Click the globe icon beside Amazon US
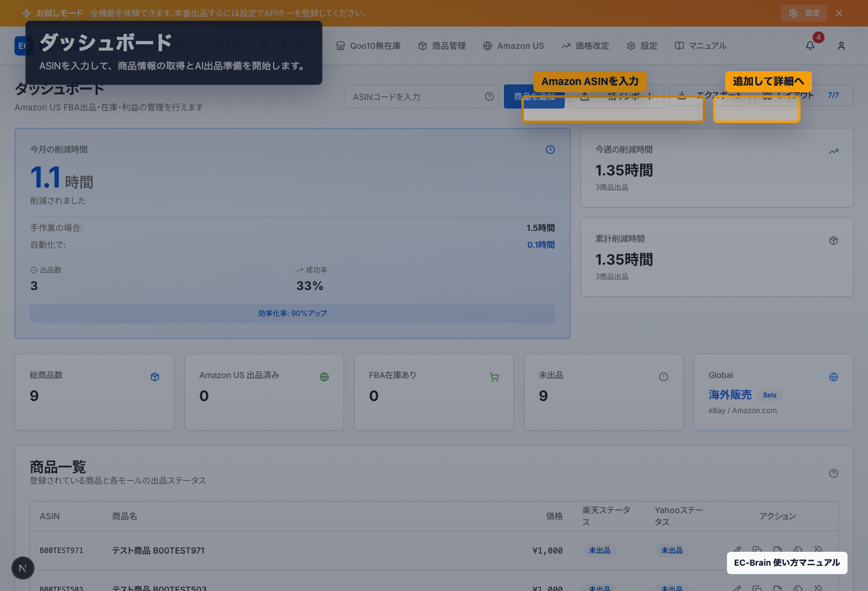868x591 pixels. click(488, 46)
